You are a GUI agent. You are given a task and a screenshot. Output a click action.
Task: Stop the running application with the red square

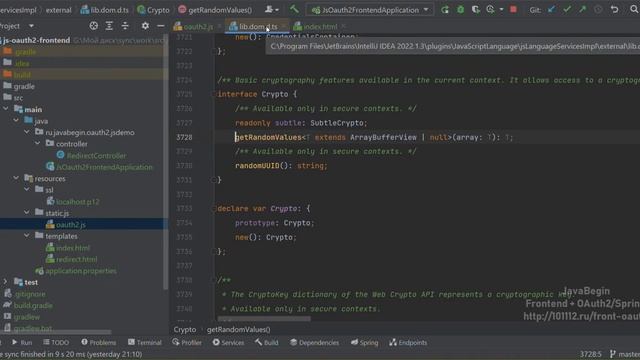pos(513,9)
